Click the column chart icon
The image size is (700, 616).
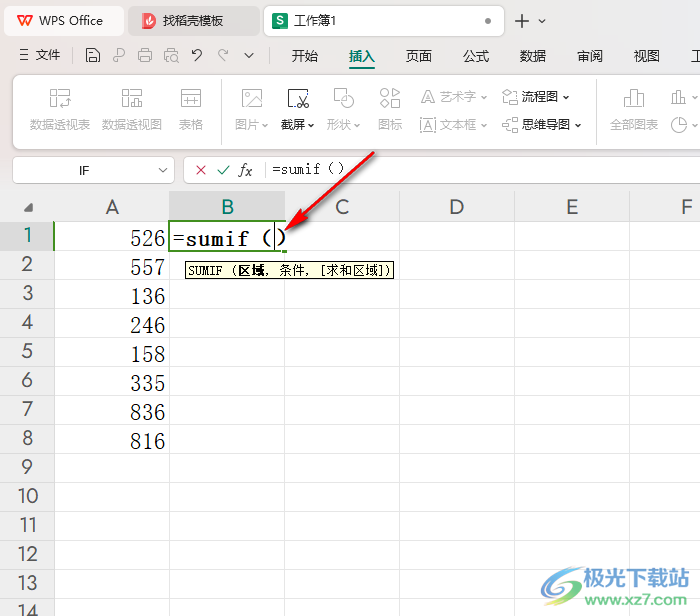pyautogui.click(x=678, y=97)
